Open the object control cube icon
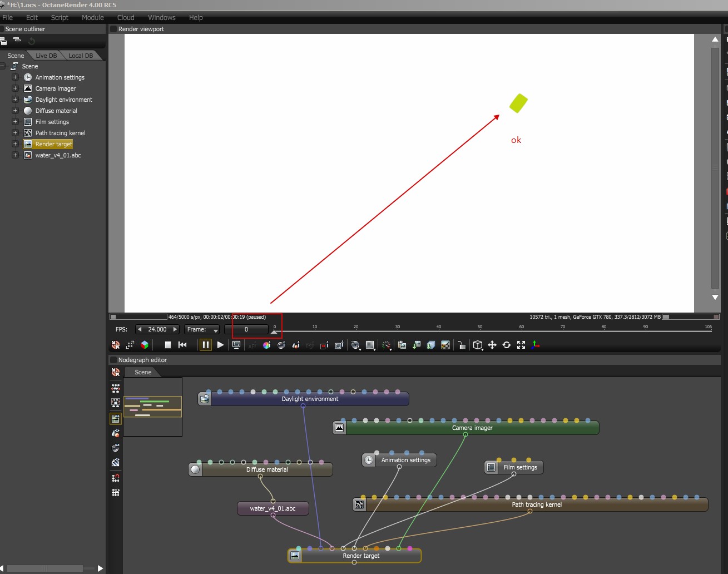This screenshot has width=728, height=574. tap(478, 345)
